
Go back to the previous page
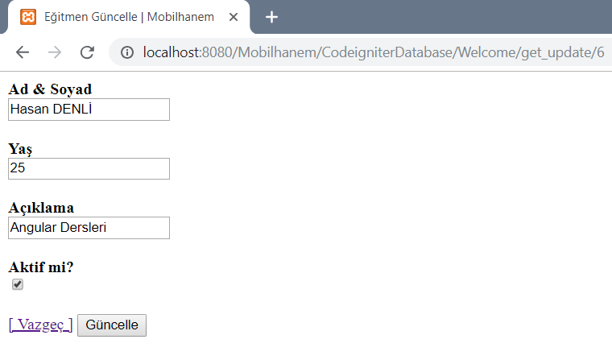[x=23, y=52]
